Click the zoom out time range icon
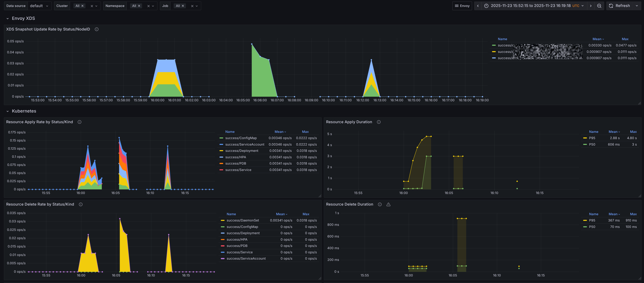Screen dimensions: 644x283 (599, 6)
